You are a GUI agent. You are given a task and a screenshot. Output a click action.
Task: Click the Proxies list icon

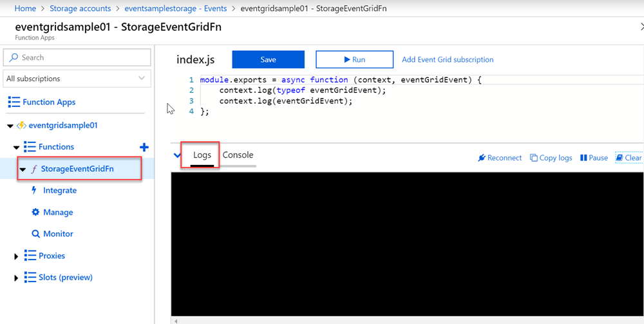(x=30, y=256)
